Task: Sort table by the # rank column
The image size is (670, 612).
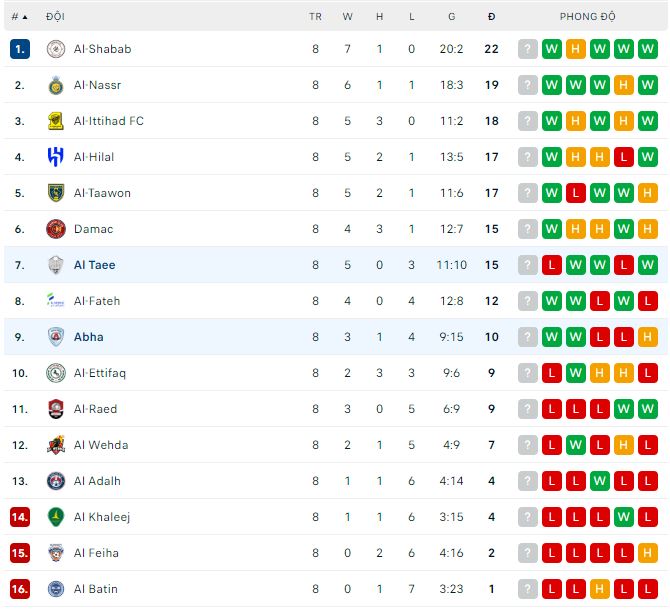Action: [19, 17]
